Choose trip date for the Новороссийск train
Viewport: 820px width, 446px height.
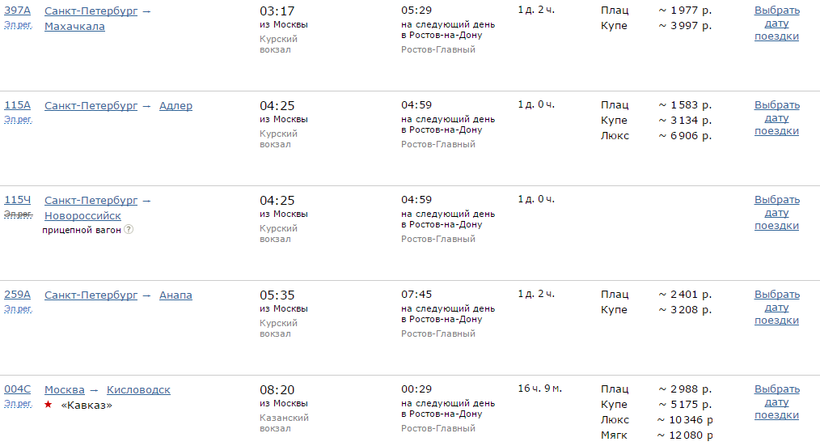tap(777, 213)
